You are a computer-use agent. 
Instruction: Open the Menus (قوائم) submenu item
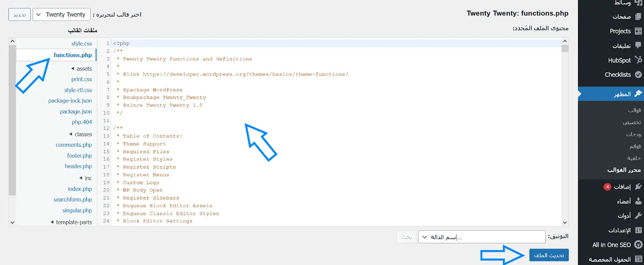click(635, 146)
